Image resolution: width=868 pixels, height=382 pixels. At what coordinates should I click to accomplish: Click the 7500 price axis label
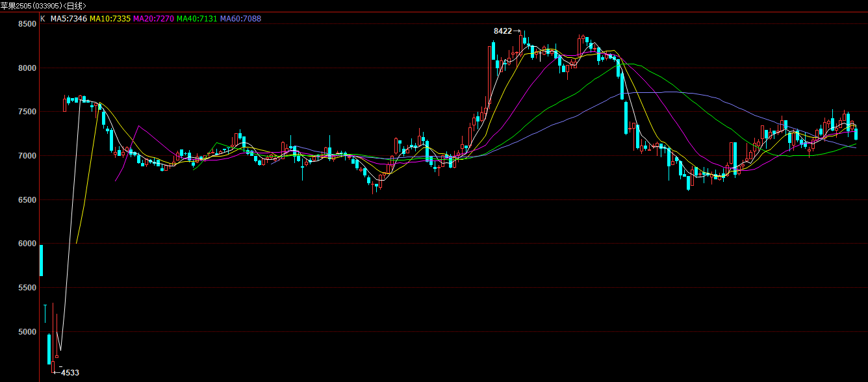27,112
